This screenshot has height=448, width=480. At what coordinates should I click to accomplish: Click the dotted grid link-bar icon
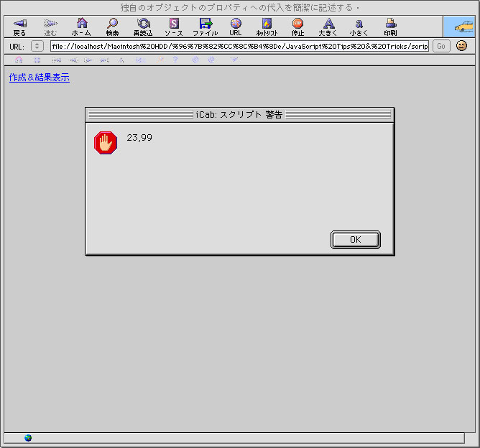click(x=37, y=60)
